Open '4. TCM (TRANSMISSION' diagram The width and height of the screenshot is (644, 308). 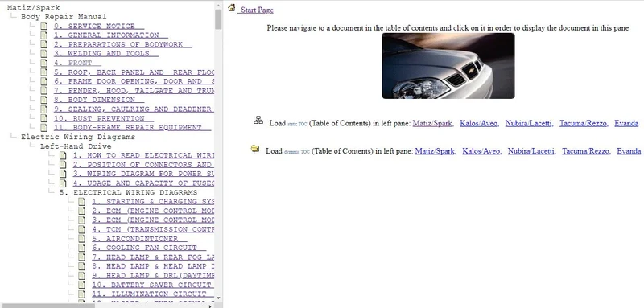tap(153, 229)
